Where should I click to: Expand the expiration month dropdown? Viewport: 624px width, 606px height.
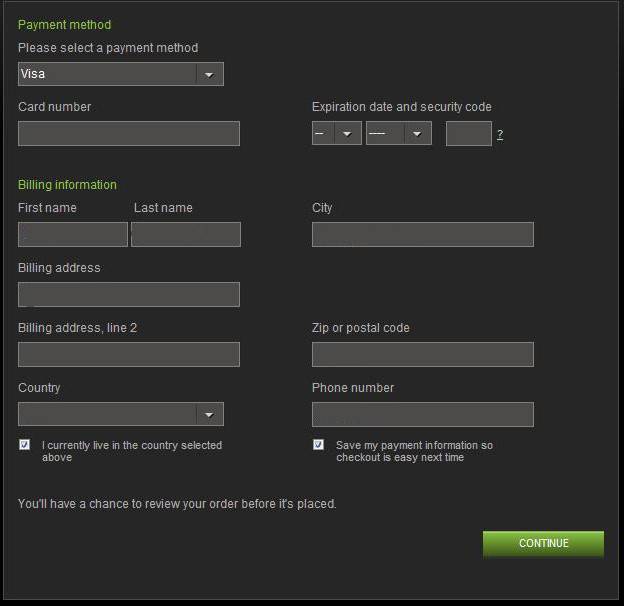click(337, 133)
